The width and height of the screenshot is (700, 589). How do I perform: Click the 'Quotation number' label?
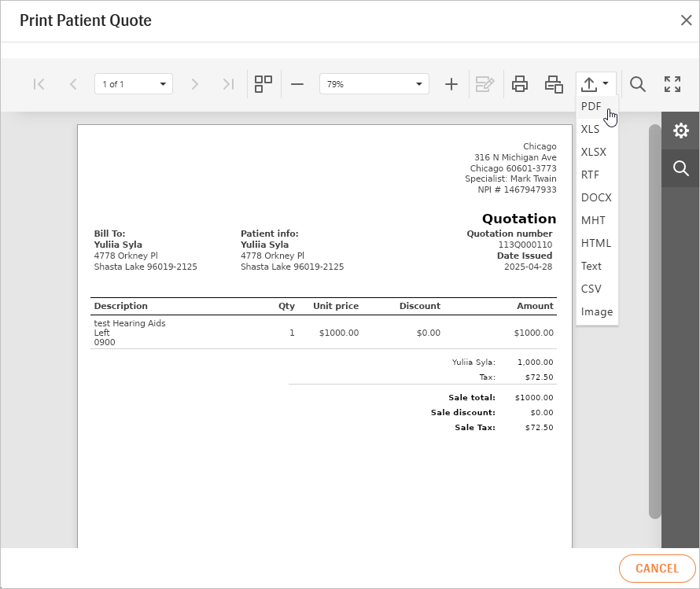tap(510, 234)
